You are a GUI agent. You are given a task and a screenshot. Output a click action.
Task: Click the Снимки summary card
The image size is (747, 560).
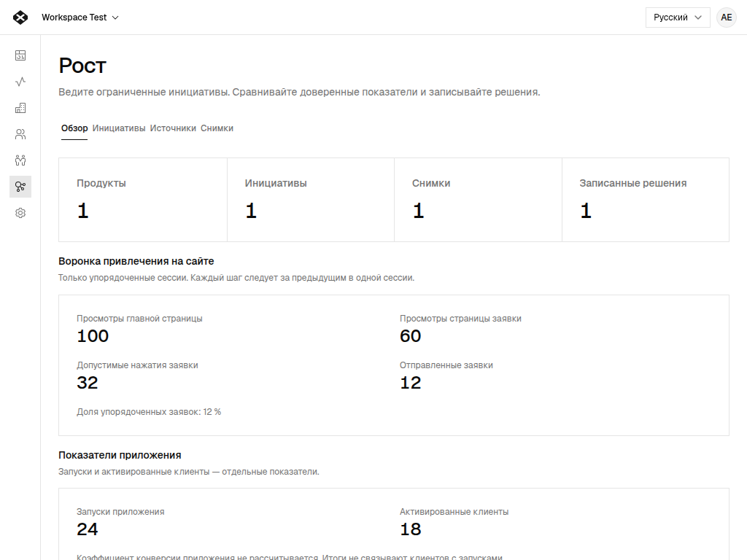tap(479, 200)
